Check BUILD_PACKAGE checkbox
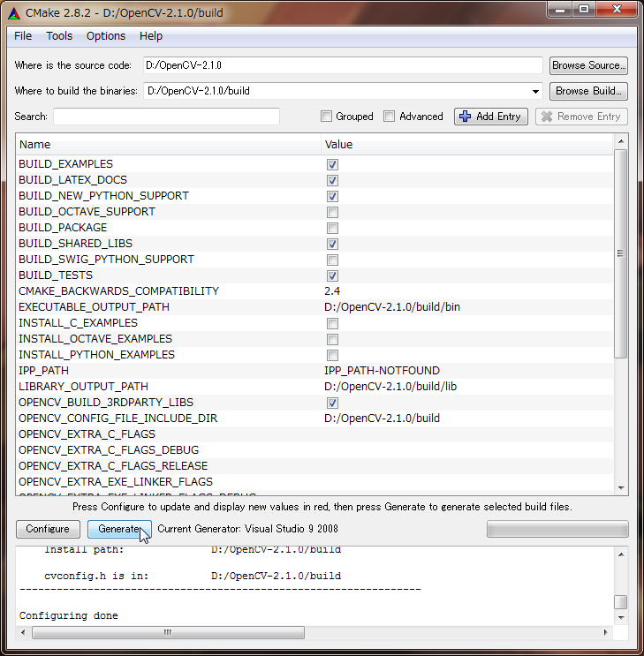Image resolution: width=644 pixels, height=656 pixels. click(332, 228)
